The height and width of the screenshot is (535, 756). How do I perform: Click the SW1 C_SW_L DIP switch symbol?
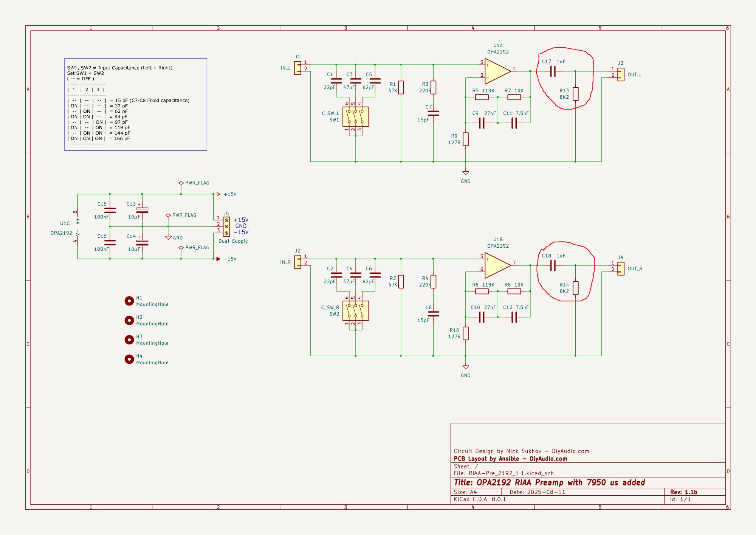[355, 116]
